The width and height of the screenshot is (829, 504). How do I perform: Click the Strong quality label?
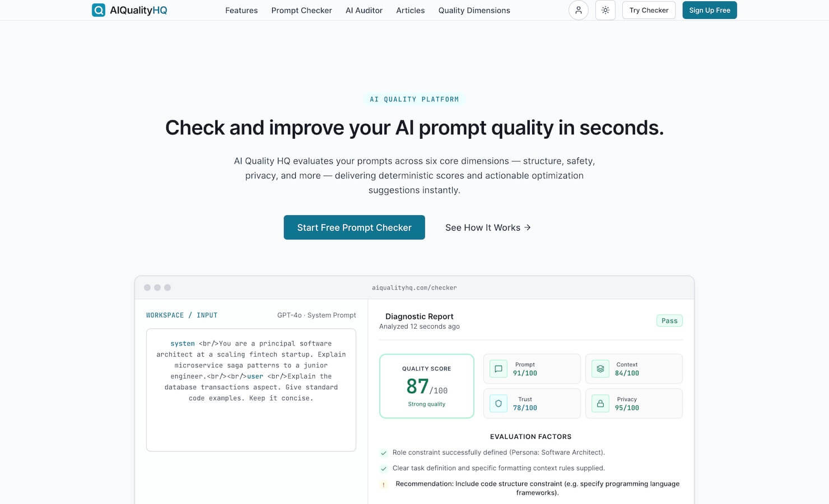tap(427, 404)
